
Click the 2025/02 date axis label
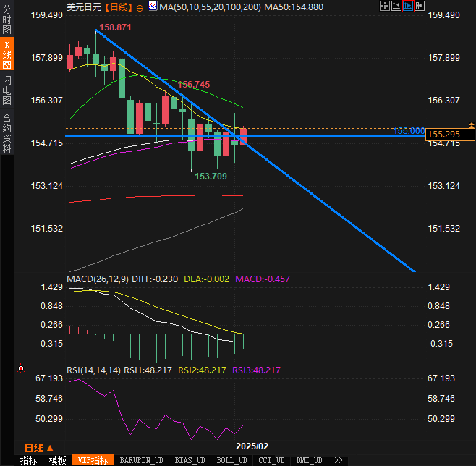click(x=252, y=446)
